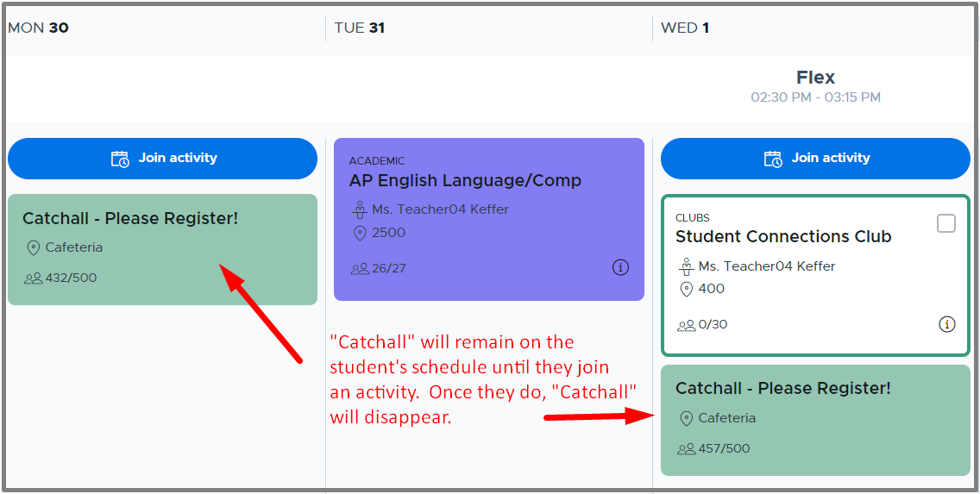Viewport: 980px width, 494px height.
Task: Select the WED 1 day header
Action: click(685, 28)
